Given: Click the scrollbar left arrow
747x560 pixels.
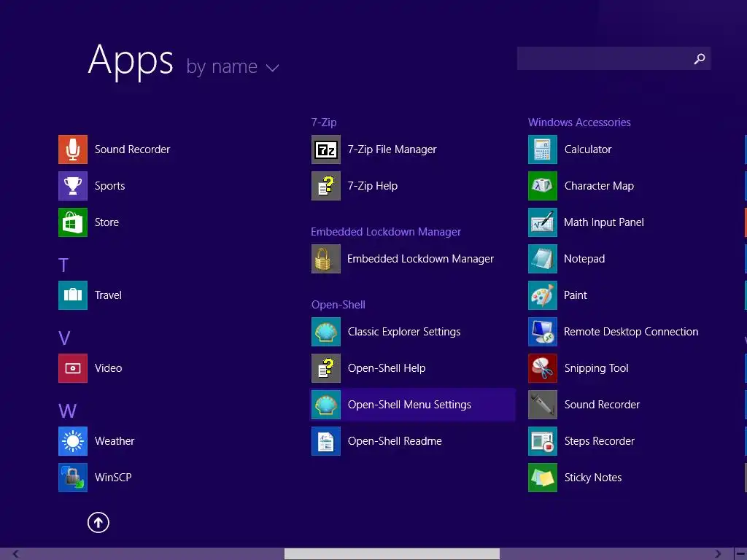Looking at the screenshot, I should [x=16, y=554].
